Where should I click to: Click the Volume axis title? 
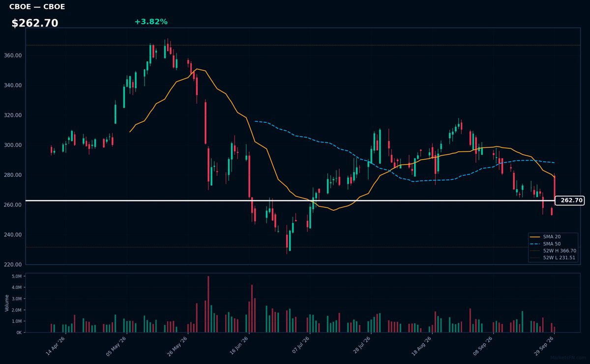tap(6, 303)
